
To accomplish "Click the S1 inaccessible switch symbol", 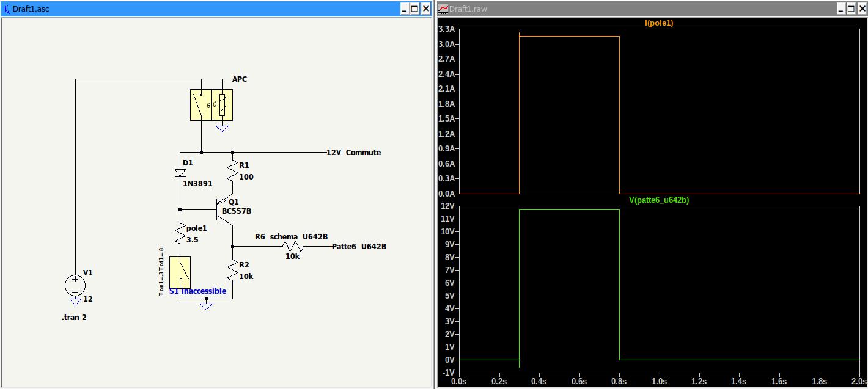I will click(180, 272).
